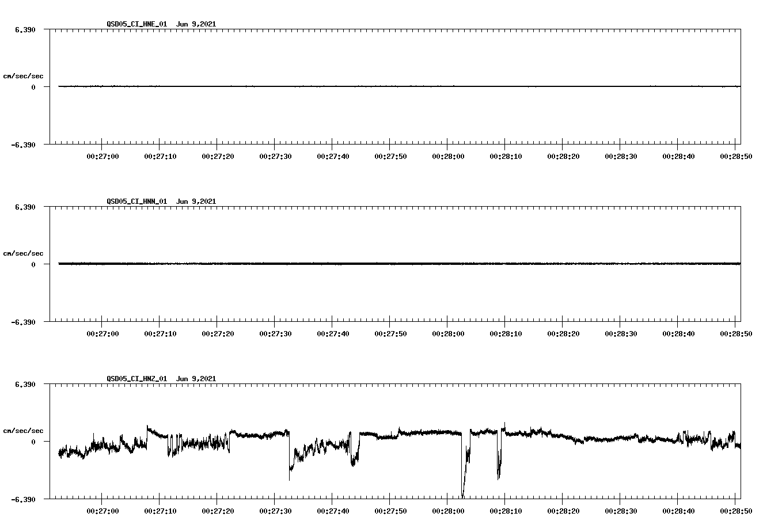Click the 6.390 upper limit of HNE plot
This screenshot has width=782, height=532.
point(25,29)
